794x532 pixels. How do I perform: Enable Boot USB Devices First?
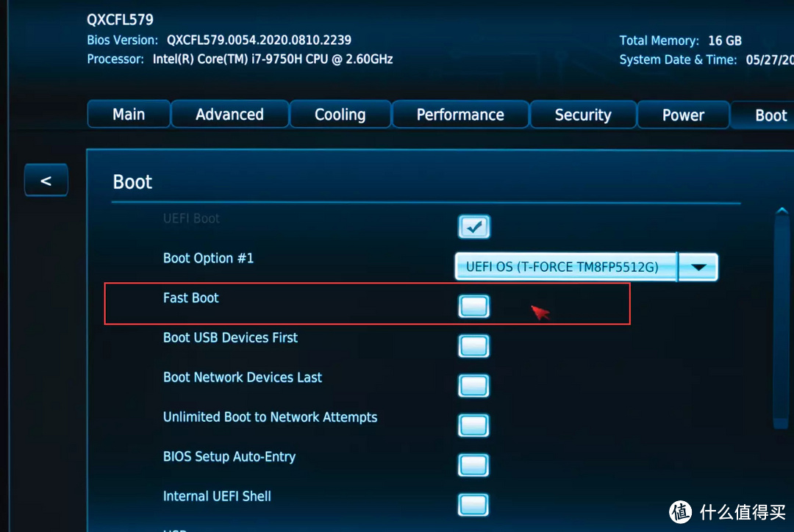[473, 346]
